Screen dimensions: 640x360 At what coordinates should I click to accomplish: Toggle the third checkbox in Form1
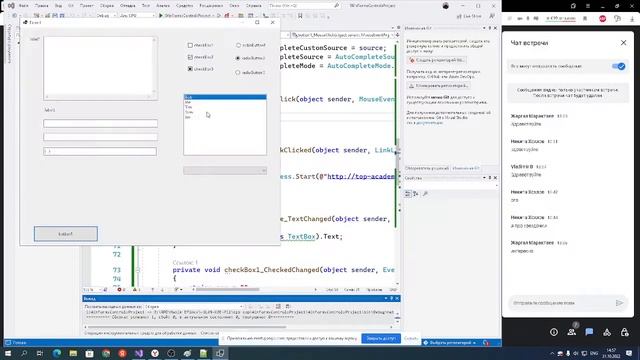[x=190, y=69]
